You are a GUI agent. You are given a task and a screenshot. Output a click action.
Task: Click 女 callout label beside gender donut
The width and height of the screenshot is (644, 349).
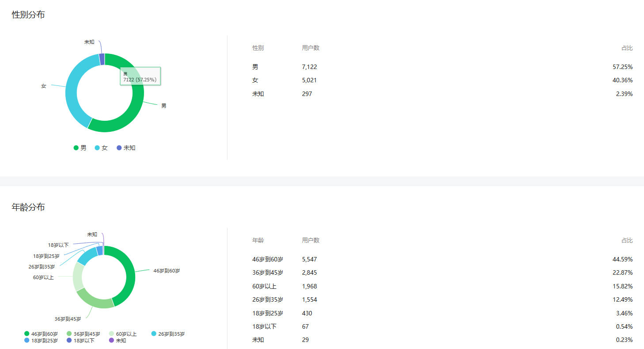click(x=44, y=86)
